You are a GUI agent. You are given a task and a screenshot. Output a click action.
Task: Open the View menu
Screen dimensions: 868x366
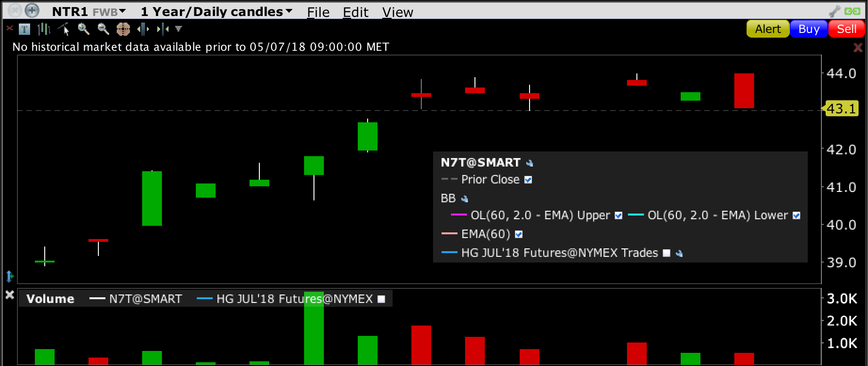point(398,12)
